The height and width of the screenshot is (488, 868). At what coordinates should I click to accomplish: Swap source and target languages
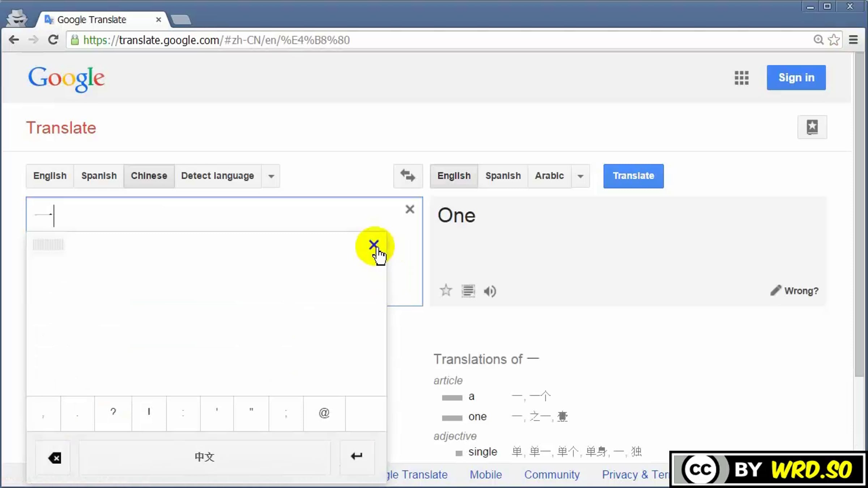[408, 176]
